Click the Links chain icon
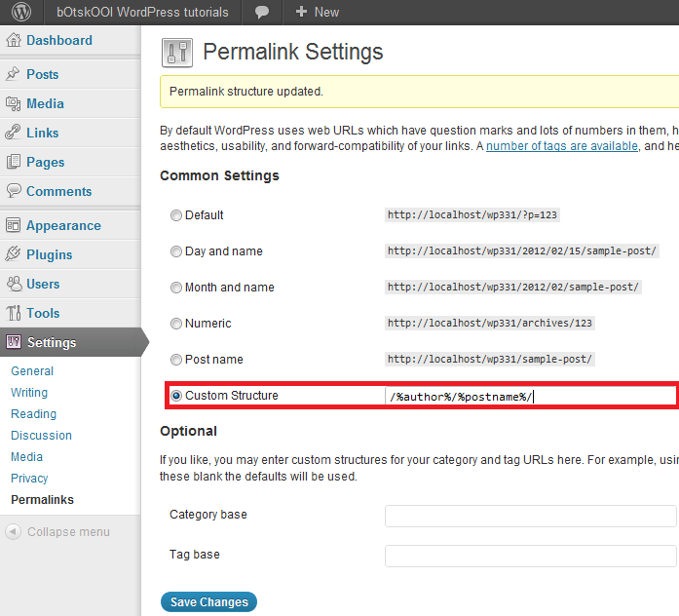Image resolution: width=679 pixels, height=616 pixels. point(14,133)
